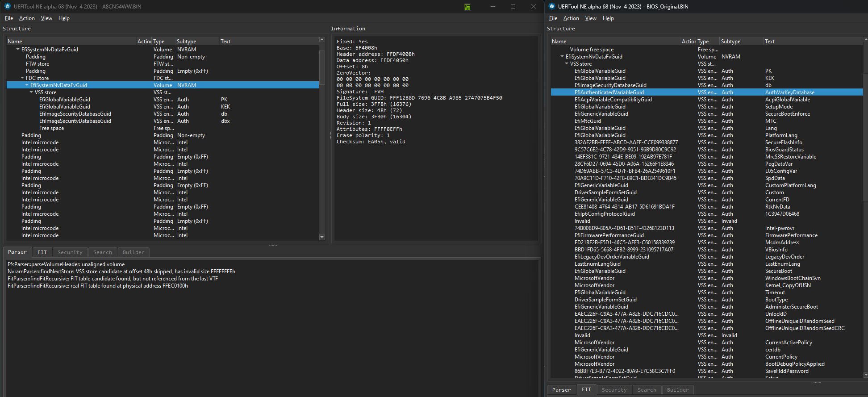Image resolution: width=868 pixels, height=397 pixels.
Task: Maximize the A8CN54WW.BIN window
Action: (x=513, y=6)
